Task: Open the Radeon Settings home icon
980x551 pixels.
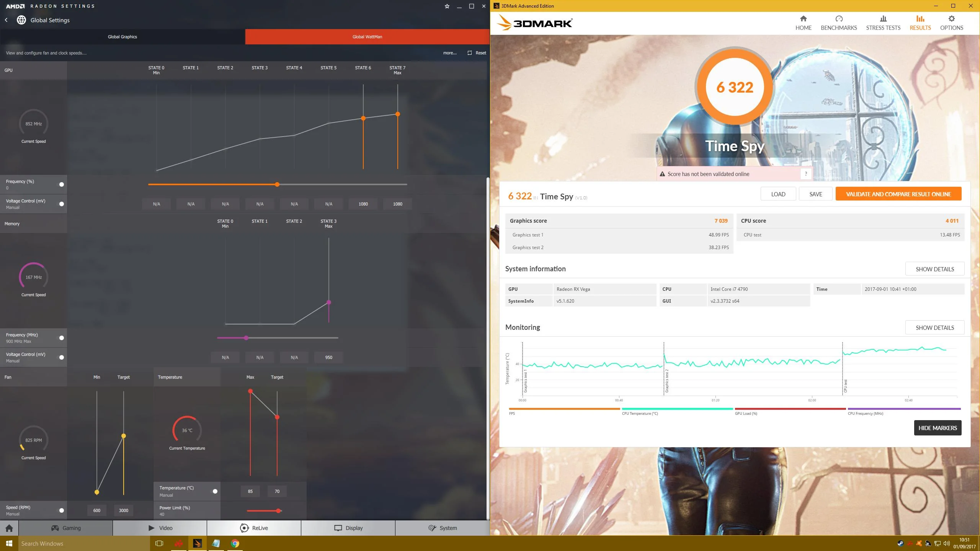Action: point(9,528)
